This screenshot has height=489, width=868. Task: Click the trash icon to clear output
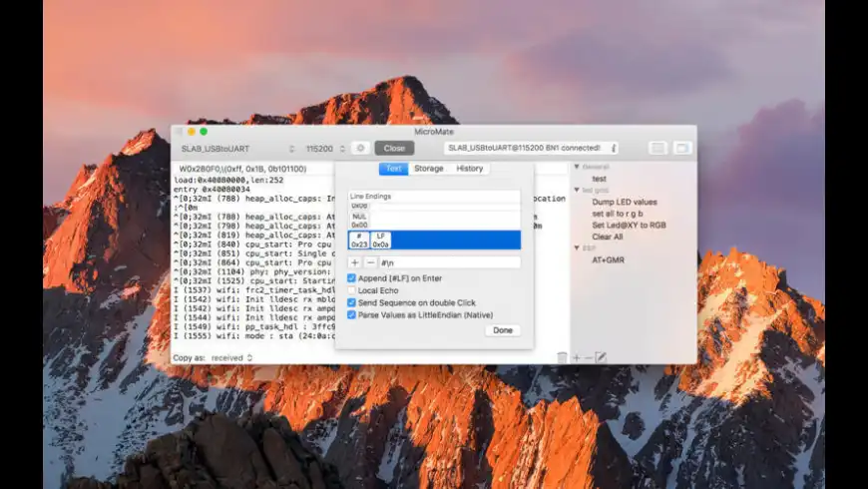point(562,357)
